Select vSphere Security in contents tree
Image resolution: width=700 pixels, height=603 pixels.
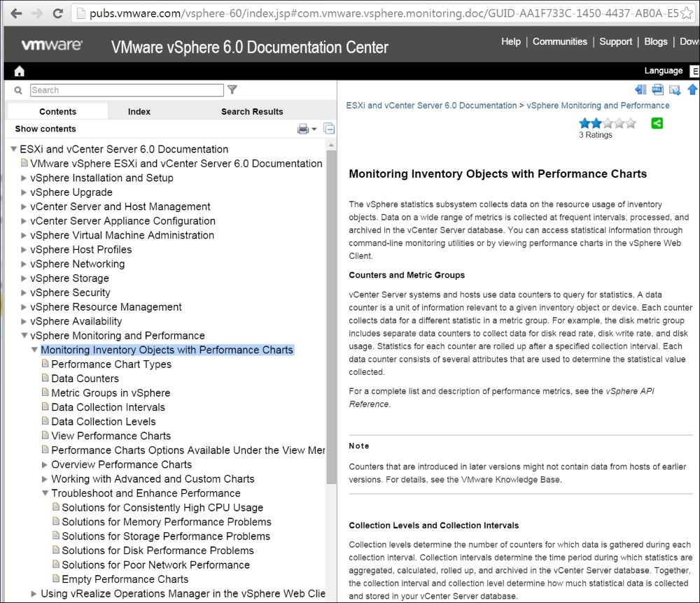click(x=70, y=292)
